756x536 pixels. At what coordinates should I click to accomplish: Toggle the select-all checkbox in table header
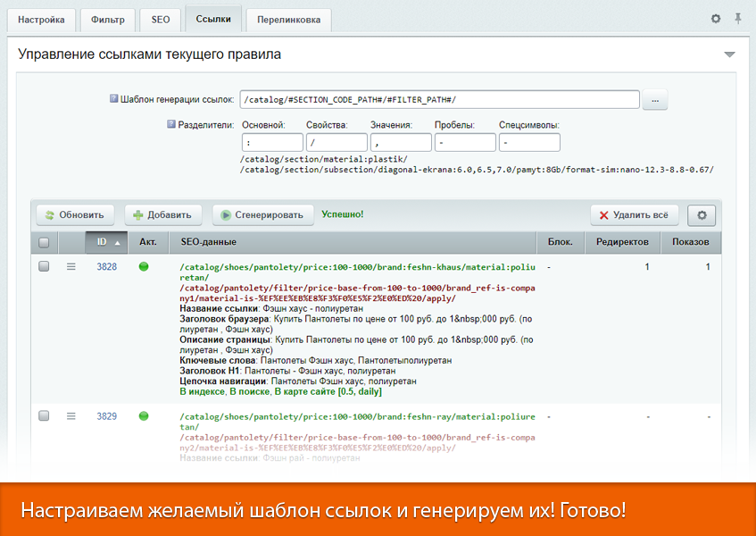pos(44,242)
